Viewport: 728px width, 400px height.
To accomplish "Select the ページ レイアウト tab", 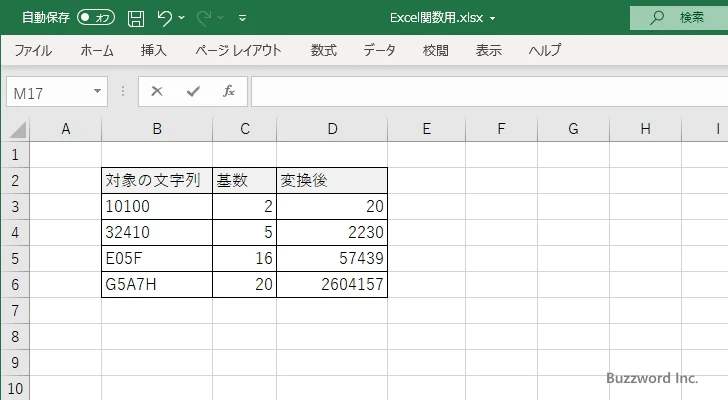I will pyautogui.click(x=238, y=50).
